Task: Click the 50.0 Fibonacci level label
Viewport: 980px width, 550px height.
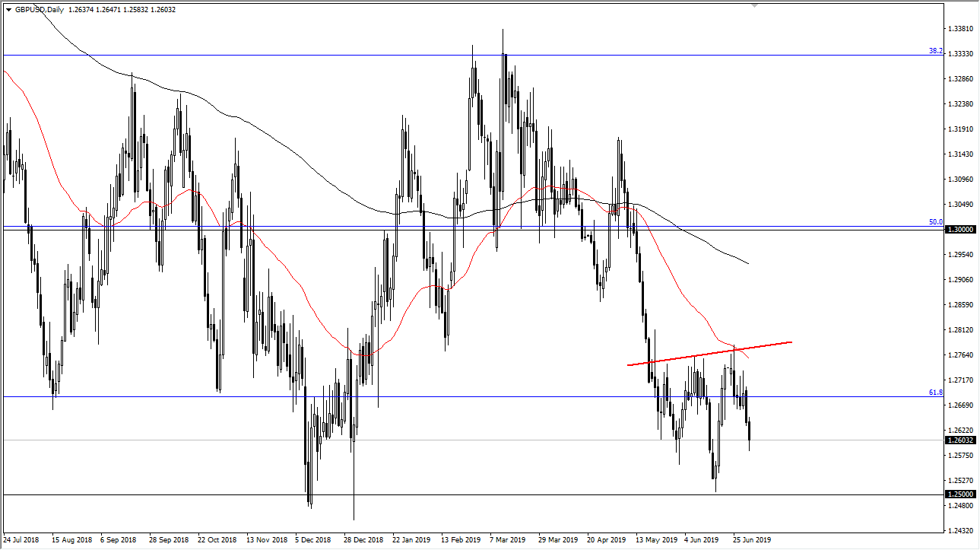Action: coord(935,222)
